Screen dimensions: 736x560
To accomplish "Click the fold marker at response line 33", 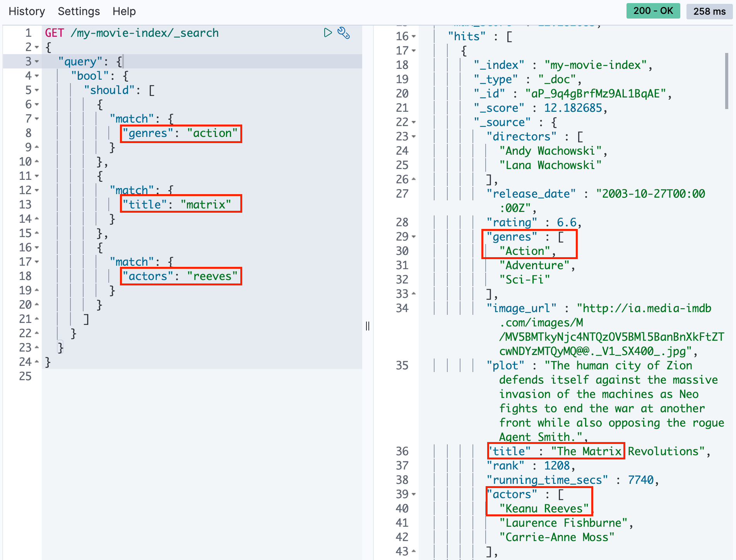I will click(414, 294).
